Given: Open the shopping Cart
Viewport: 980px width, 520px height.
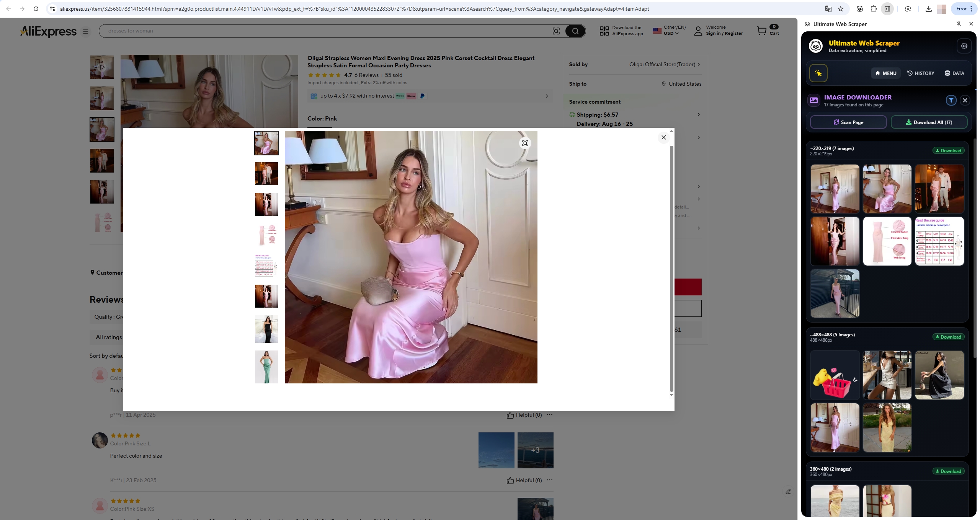Looking at the screenshot, I should click(768, 30).
